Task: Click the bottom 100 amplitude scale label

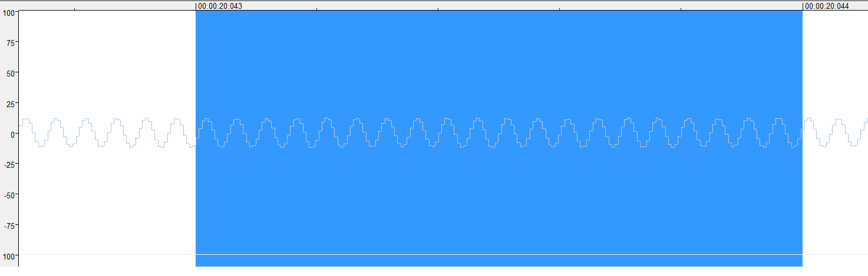Action: (x=8, y=255)
